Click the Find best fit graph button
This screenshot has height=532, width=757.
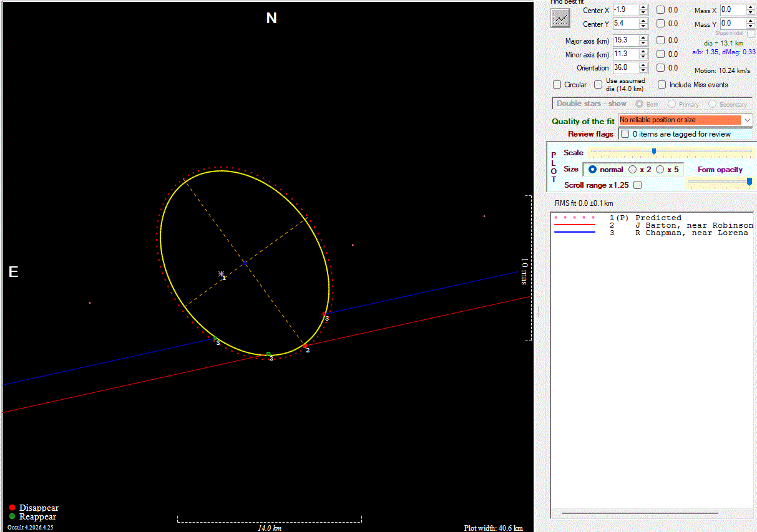tap(560, 19)
